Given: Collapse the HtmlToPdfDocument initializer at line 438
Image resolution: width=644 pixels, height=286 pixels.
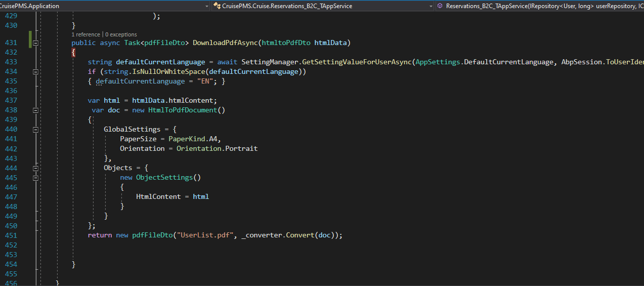Looking at the screenshot, I should point(35,110).
